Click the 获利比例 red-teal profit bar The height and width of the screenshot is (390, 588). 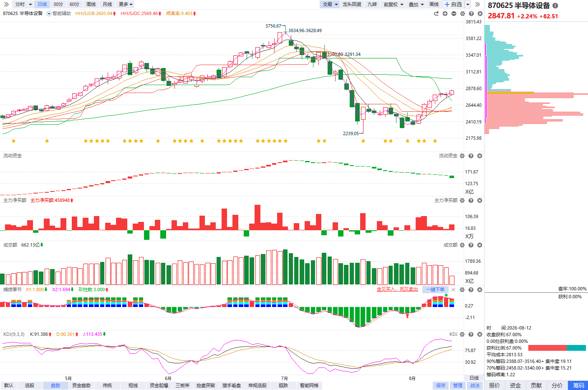(x=557, y=348)
